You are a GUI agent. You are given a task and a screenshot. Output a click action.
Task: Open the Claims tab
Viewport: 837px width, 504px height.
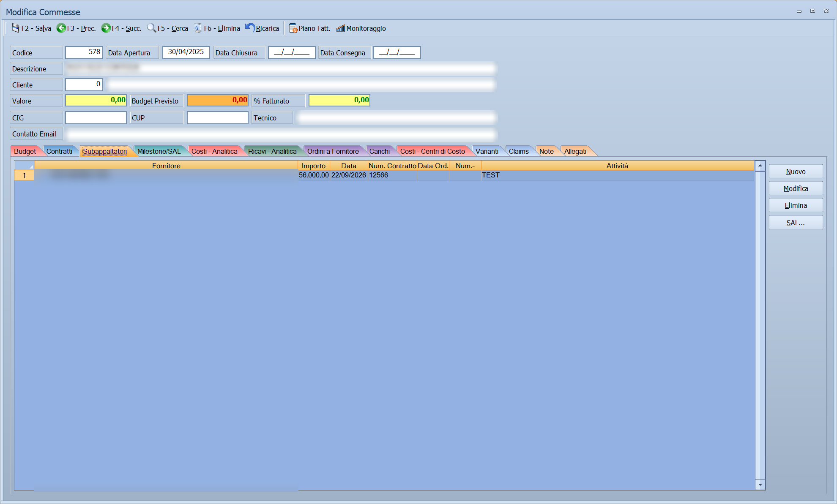tap(519, 151)
